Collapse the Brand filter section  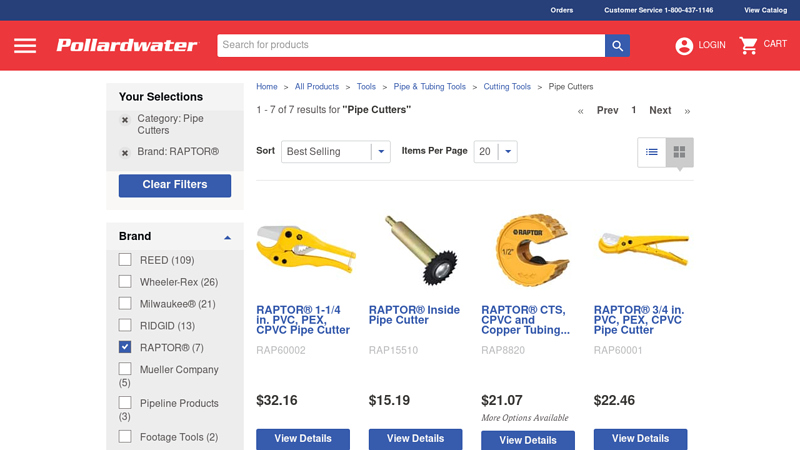pyautogui.click(x=228, y=237)
